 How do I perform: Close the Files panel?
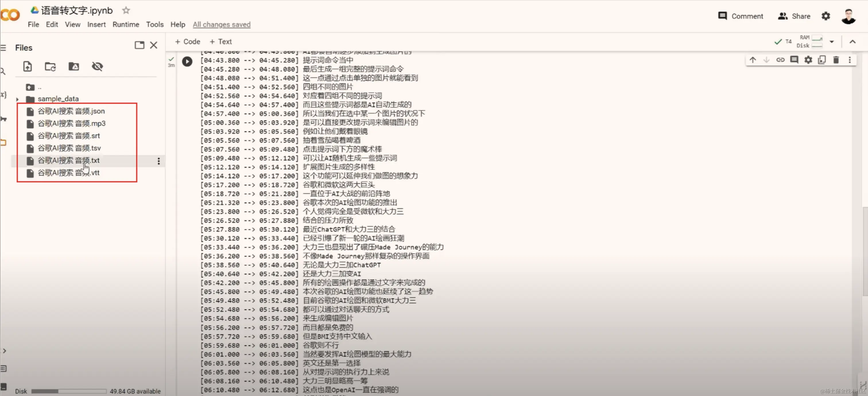(154, 45)
